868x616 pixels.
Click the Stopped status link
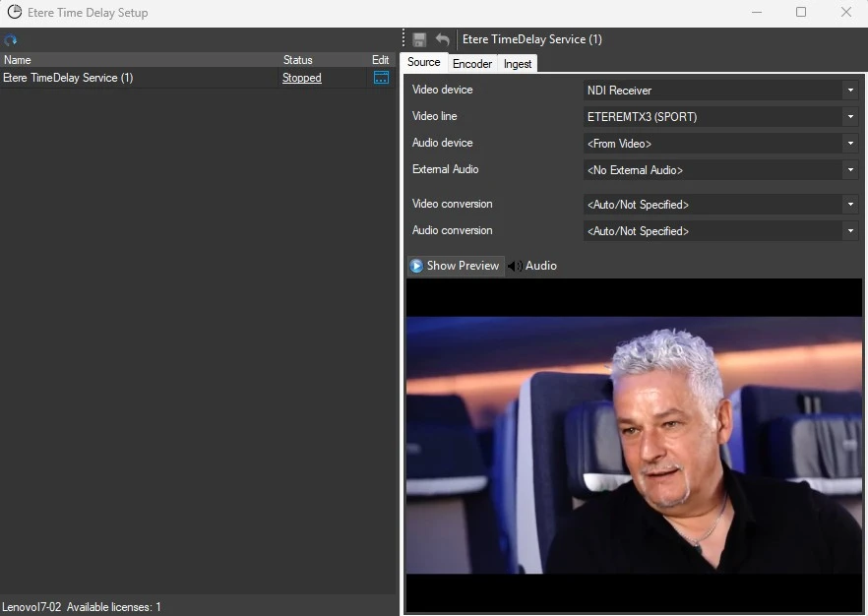pyautogui.click(x=301, y=78)
